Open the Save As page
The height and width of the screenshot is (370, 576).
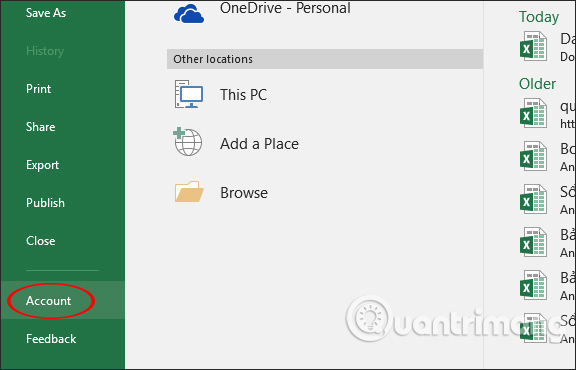point(46,13)
